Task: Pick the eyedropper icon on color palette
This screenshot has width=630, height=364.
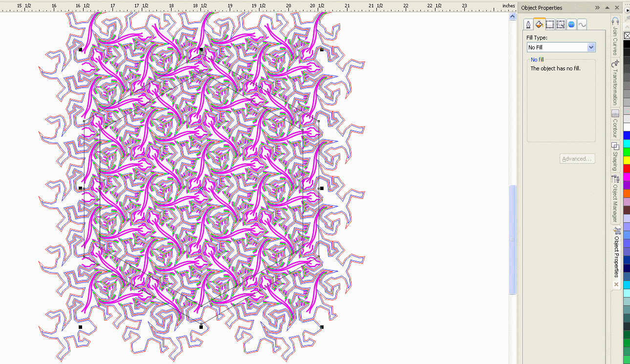Action: [627, 19]
